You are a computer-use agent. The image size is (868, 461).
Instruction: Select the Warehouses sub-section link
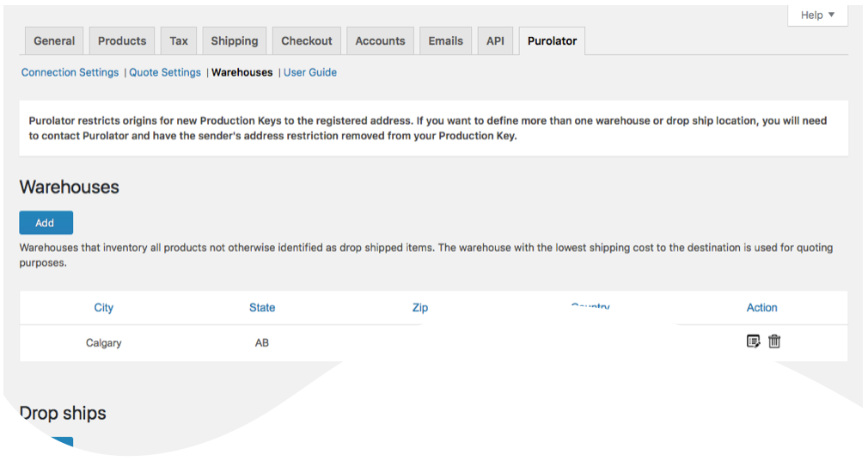click(241, 72)
